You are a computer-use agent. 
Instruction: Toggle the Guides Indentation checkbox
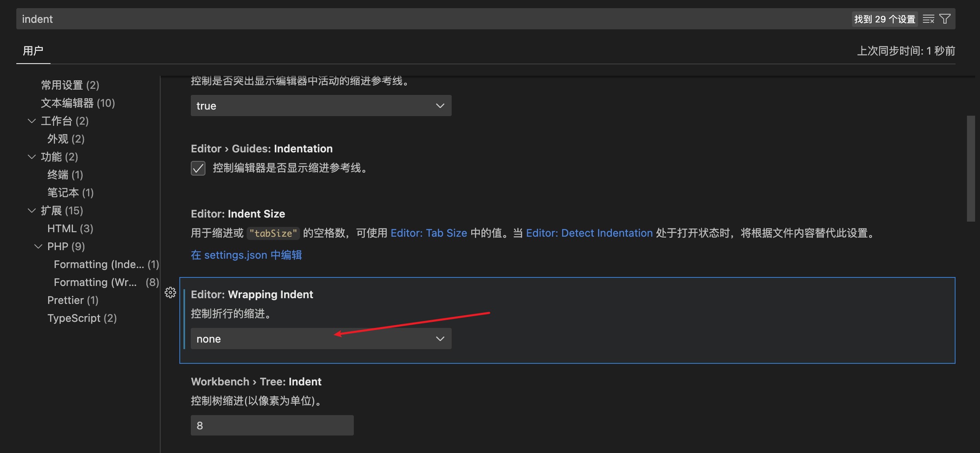(198, 168)
